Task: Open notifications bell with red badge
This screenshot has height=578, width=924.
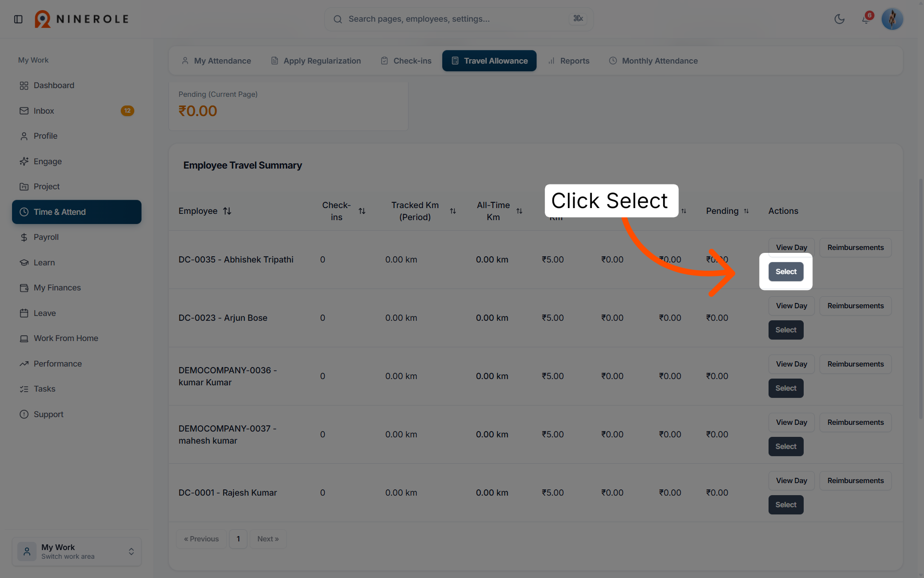Action: 866,19
